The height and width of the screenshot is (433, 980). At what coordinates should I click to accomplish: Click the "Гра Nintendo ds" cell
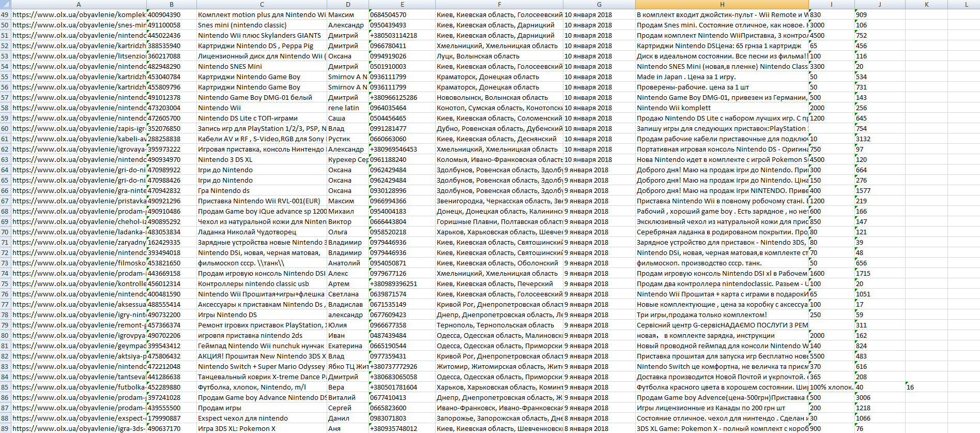click(x=262, y=190)
